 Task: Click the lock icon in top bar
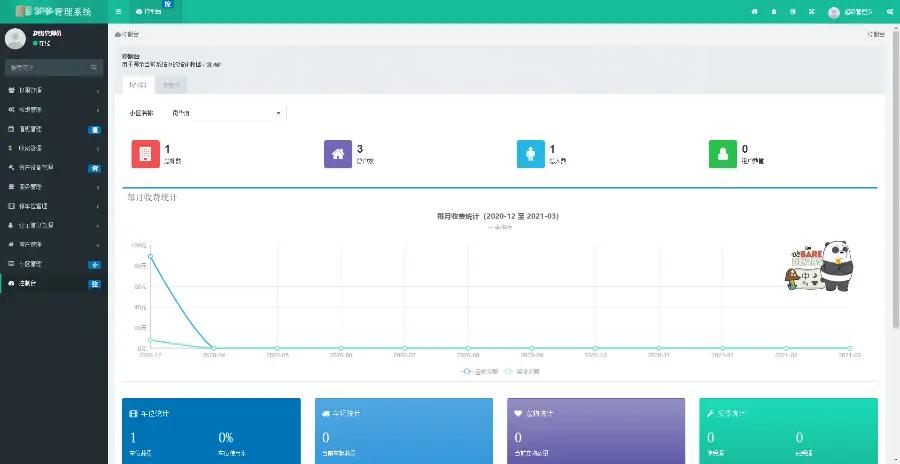(774, 11)
